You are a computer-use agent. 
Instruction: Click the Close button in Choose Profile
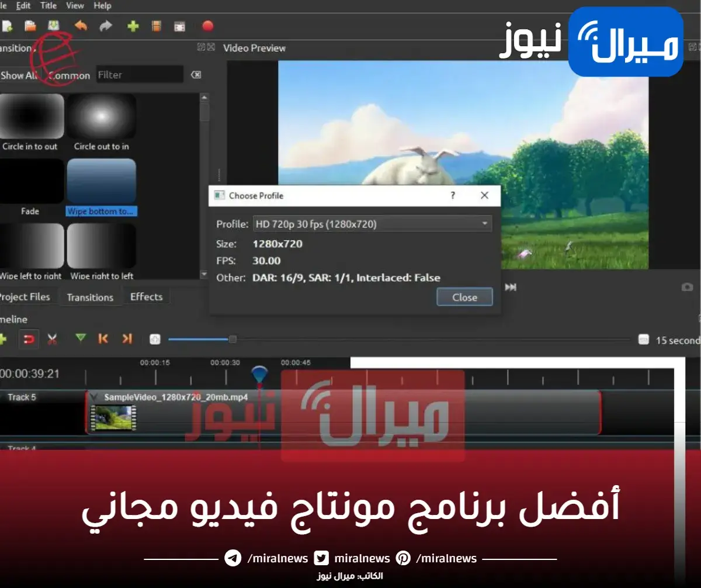(x=464, y=297)
